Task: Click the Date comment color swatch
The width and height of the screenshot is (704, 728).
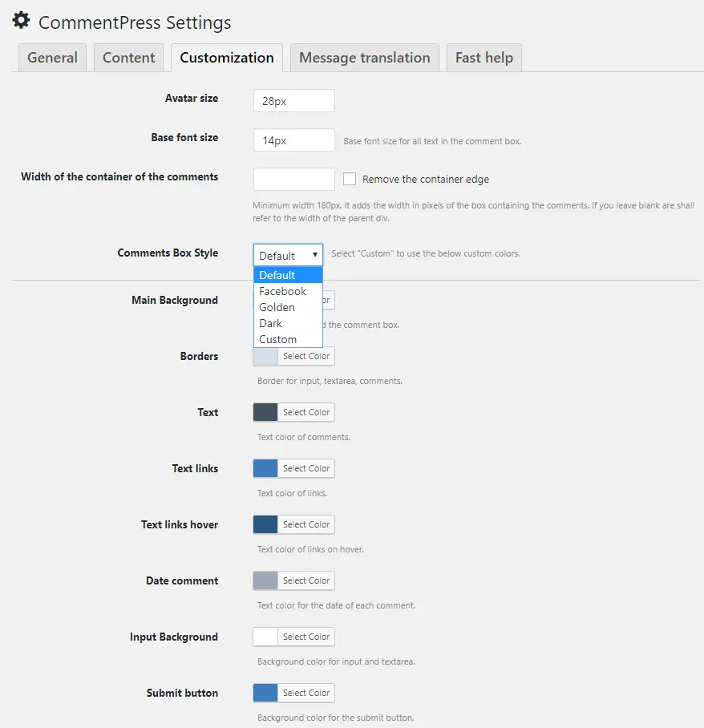Action: (x=265, y=580)
